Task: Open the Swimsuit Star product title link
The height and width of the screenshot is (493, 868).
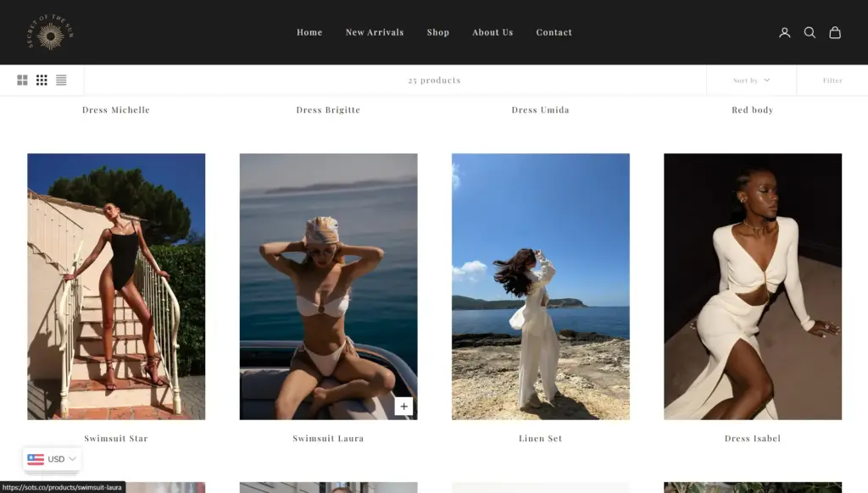Action: [x=116, y=439]
